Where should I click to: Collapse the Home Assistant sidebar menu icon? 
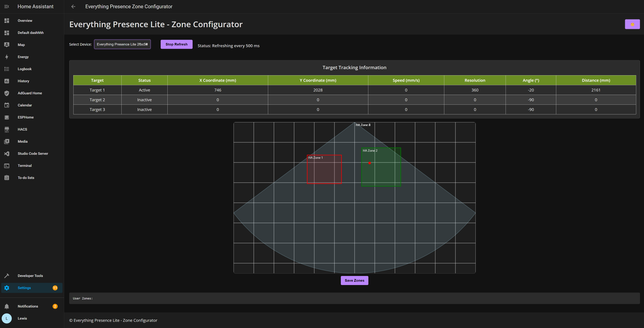point(6,6)
